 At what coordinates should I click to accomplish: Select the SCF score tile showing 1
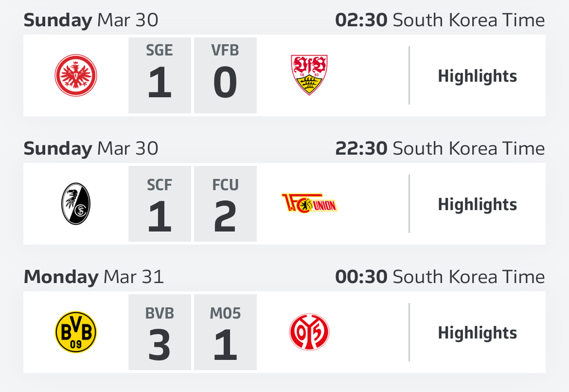pyautogui.click(x=160, y=204)
